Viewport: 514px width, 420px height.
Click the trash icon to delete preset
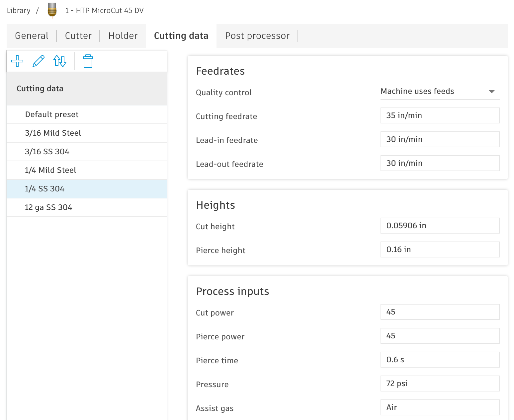pos(88,61)
